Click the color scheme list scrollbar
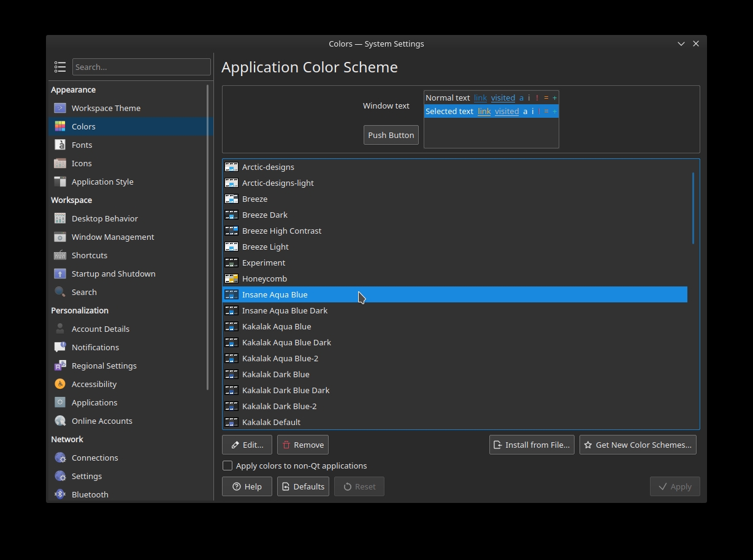 pyautogui.click(x=693, y=209)
